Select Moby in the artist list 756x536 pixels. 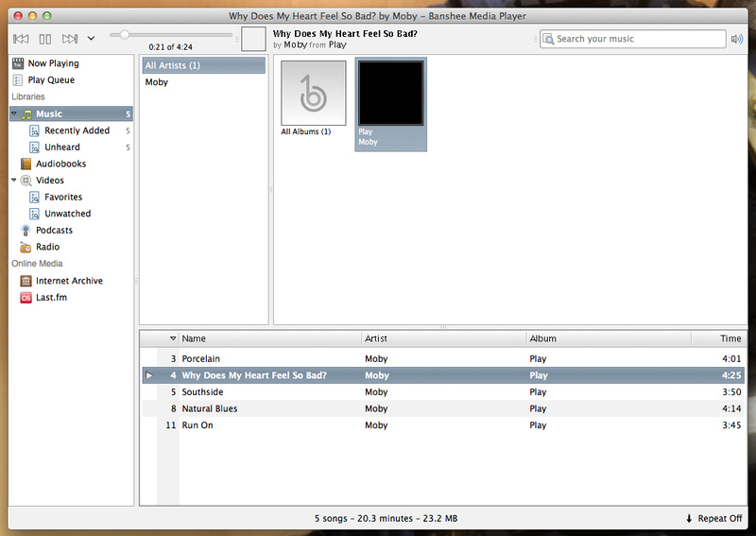point(204,82)
